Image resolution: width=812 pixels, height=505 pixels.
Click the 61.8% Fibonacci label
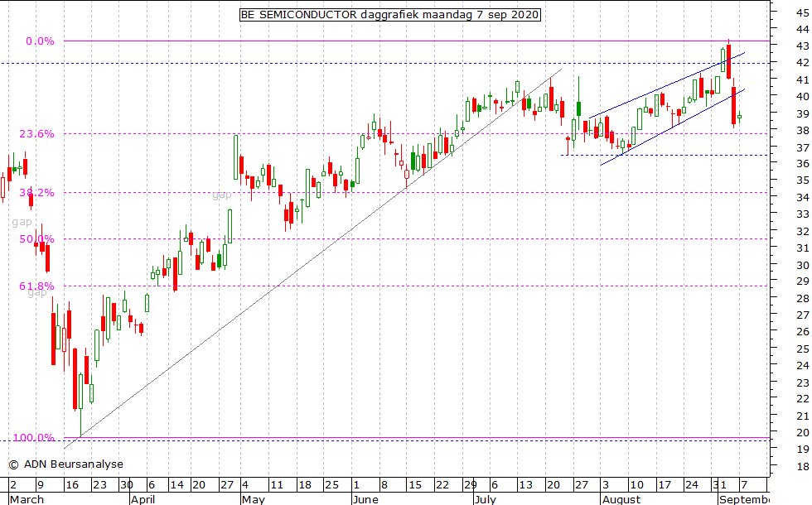click(x=36, y=286)
